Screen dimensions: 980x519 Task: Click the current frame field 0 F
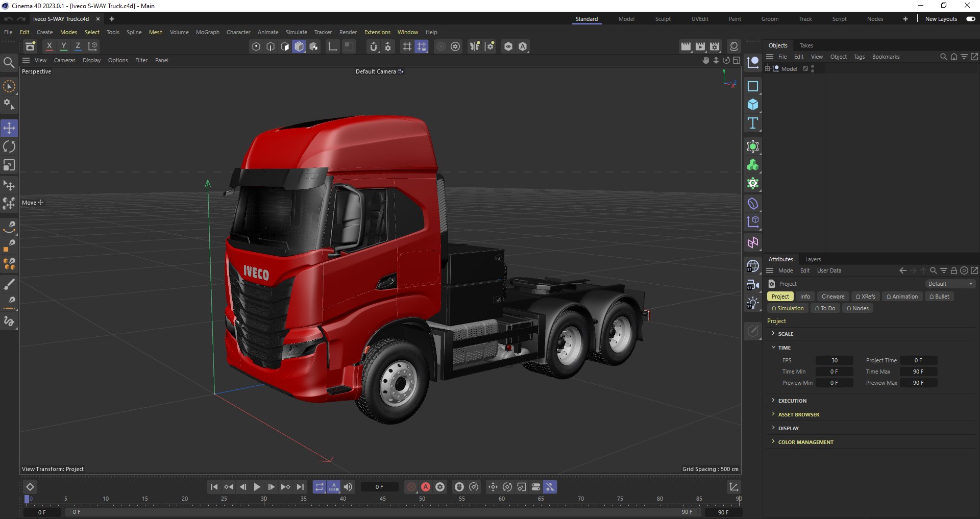pos(379,487)
